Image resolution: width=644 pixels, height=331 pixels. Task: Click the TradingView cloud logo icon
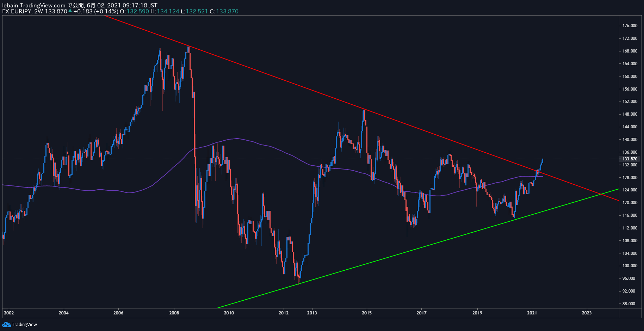(7, 324)
